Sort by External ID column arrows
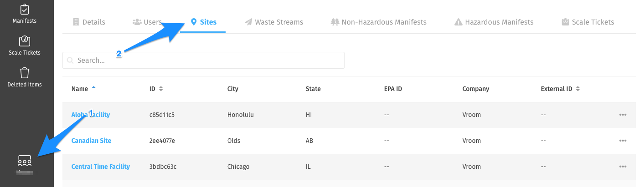644x187 pixels. 578,89
